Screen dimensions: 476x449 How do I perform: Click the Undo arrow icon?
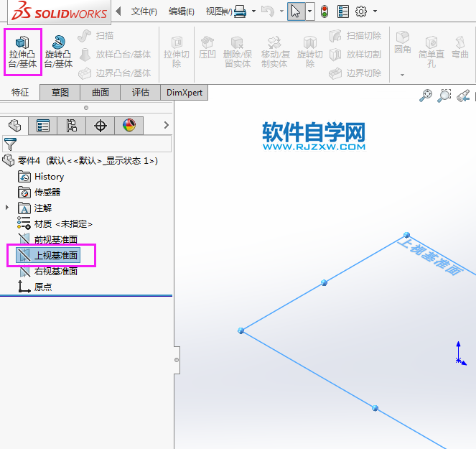coord(268,11)
